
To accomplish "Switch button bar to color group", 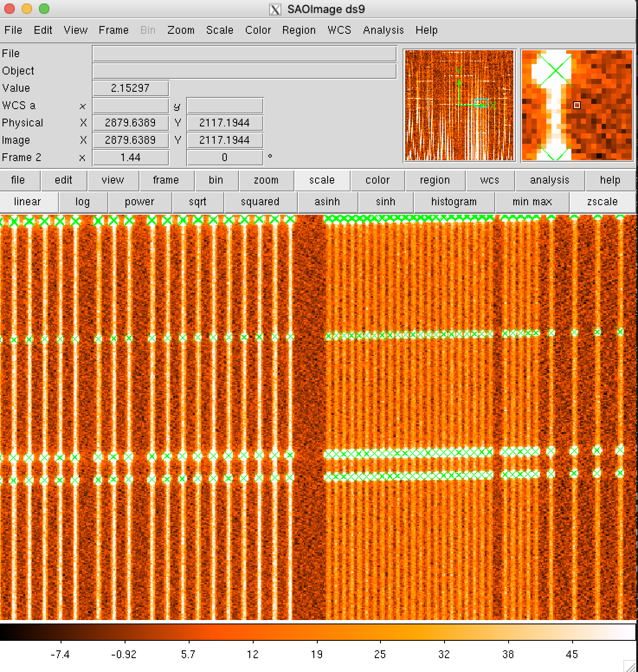I will click(377, 180).
